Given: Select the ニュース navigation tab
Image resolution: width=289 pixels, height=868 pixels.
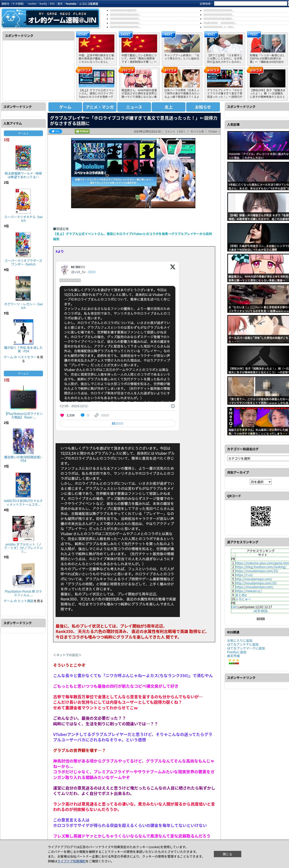Looking at the screenshot, I should click(x=134, y=107).
